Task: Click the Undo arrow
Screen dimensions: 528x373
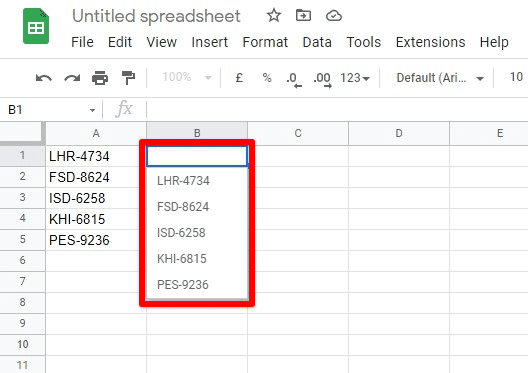Action: click(x=44, y=78)
